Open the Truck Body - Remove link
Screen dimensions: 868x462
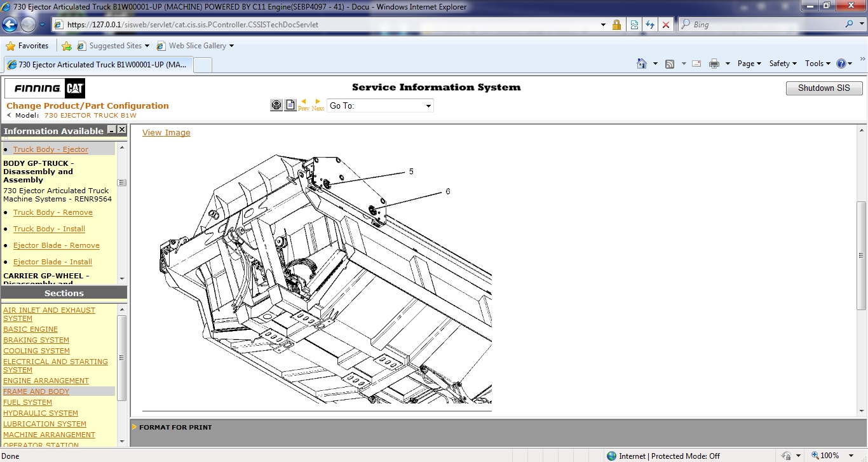(53, 212)
